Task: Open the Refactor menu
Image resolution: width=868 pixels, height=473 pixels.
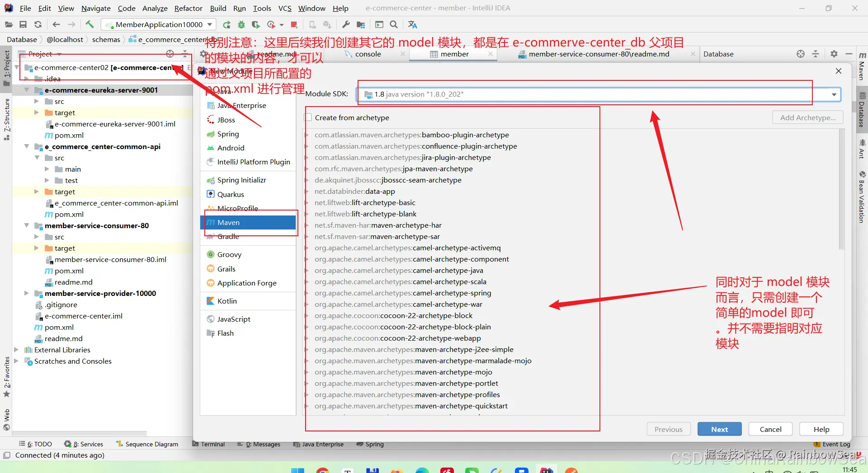Action: point(188,8)
